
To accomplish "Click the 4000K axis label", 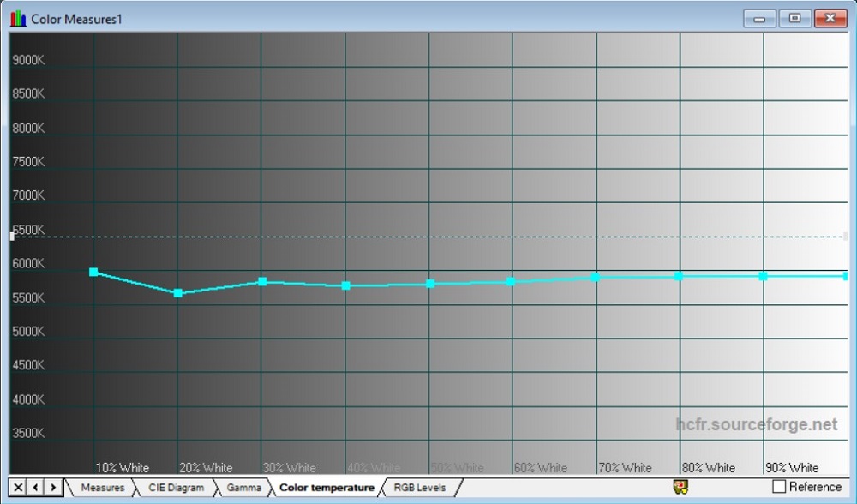I will point(28,399).
